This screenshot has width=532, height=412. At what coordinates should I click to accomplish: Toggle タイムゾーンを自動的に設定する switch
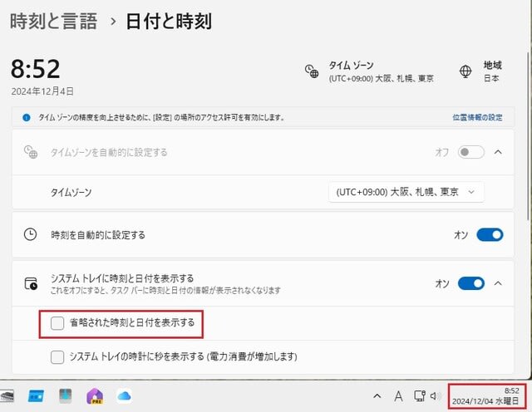471,152
